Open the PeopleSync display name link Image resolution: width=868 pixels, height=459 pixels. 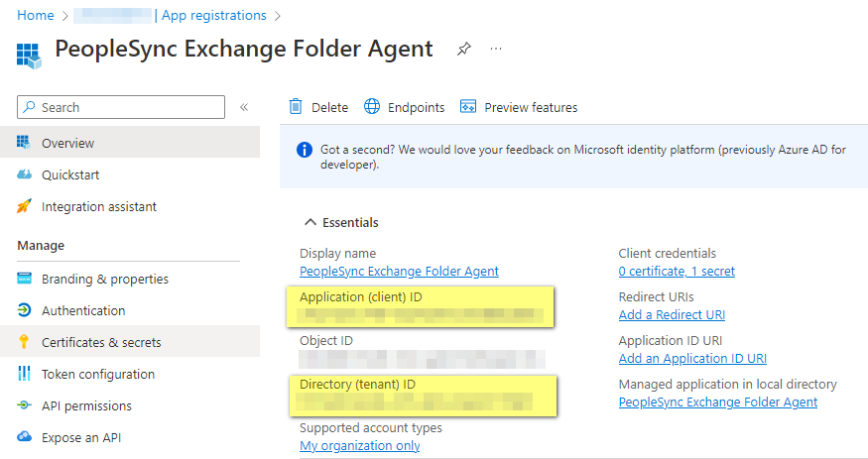(399, 271)
